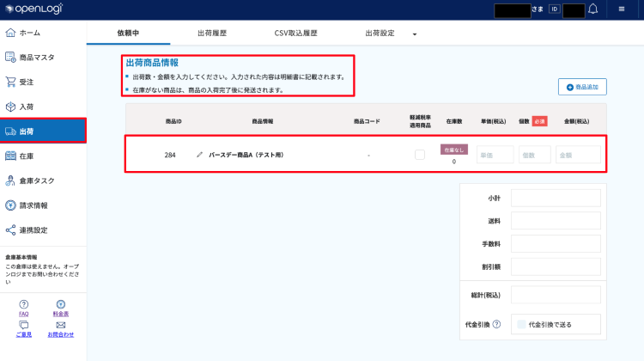Click the 商品追加 button

(582, 87)
